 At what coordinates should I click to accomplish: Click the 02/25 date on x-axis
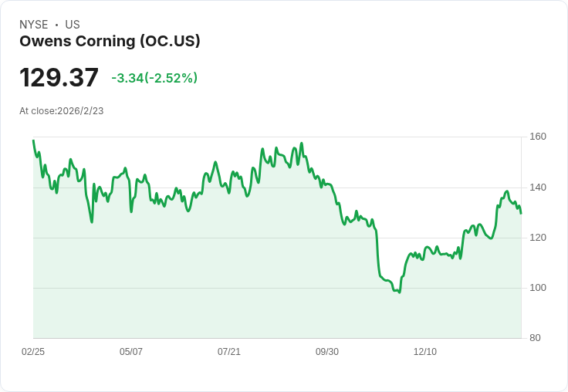(33, 352)
